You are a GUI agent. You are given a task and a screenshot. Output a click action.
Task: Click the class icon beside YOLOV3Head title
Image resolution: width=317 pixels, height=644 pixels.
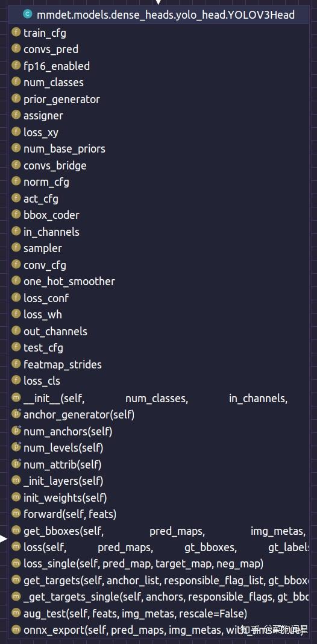coord(28,15)
